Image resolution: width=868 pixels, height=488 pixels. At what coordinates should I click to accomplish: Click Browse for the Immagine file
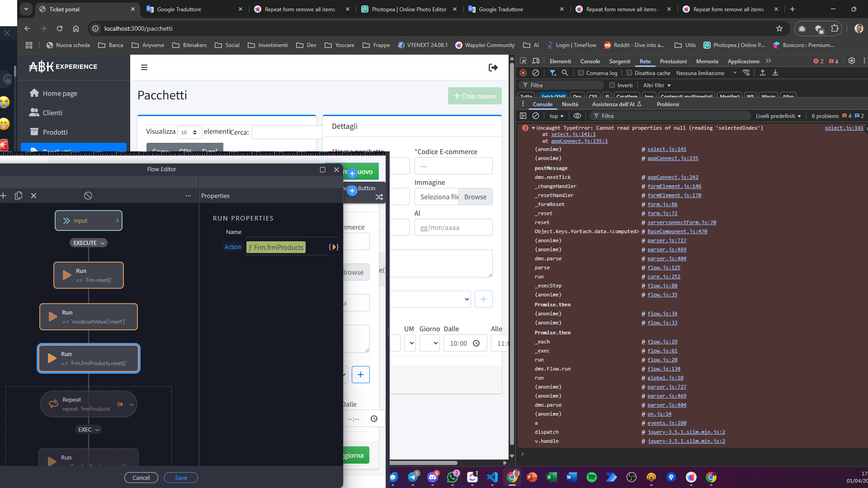(x=475, y=197)
